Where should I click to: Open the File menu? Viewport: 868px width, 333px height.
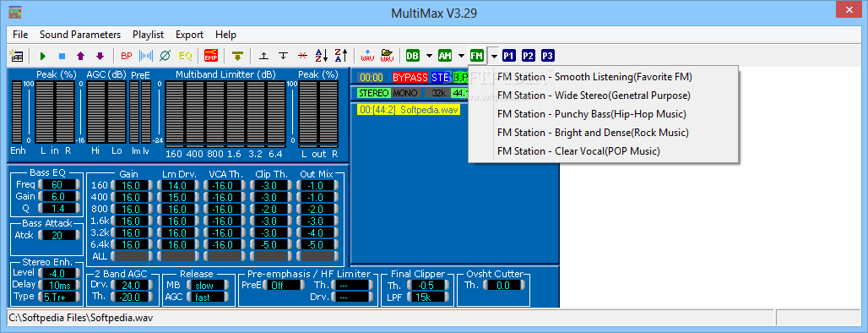(x=20, y=35)
